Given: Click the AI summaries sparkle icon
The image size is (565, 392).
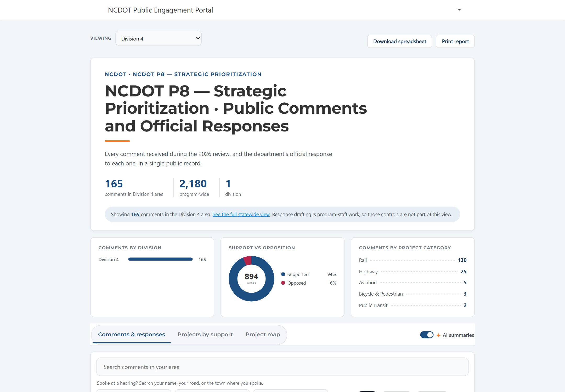Looking at the screenshot, I should 438,335.
